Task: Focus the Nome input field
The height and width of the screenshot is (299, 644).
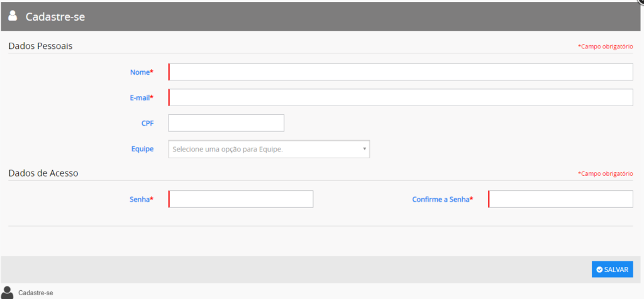Action: pyautogui.click(x=401, y=72)
